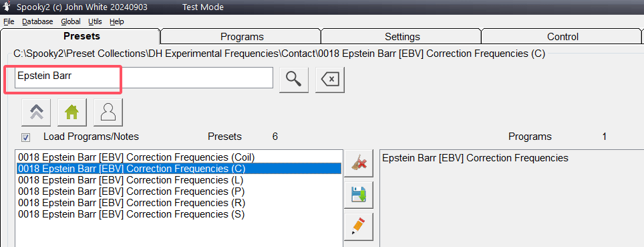The height and width of the screenshot is (247, 644).
Task: Click the green Home folder icon
Action: pyautogui.click(x=72, y=112)
